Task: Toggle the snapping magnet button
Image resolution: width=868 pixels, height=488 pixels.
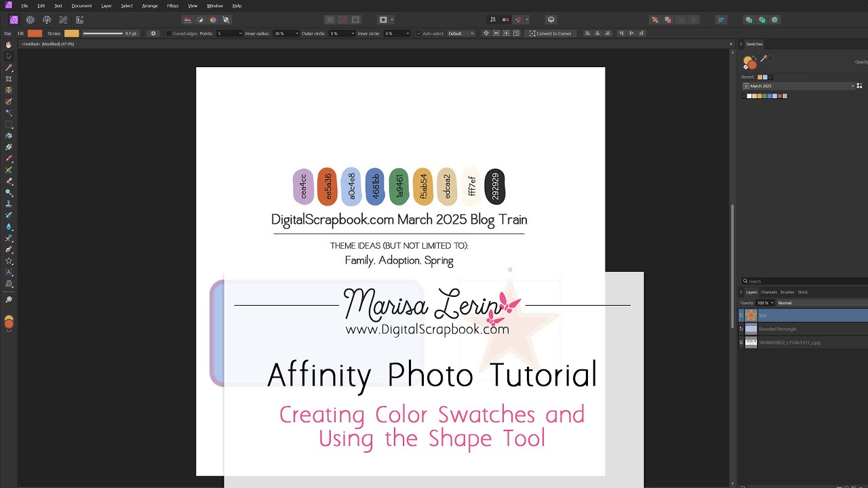Action: pos(518,20)
